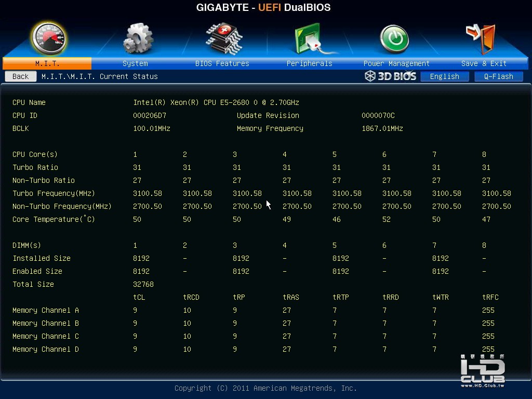Click the Non-Turbo Frequency(MHz) label
Image resolution: width=532 pixels, height=399 pixels.
62,206
